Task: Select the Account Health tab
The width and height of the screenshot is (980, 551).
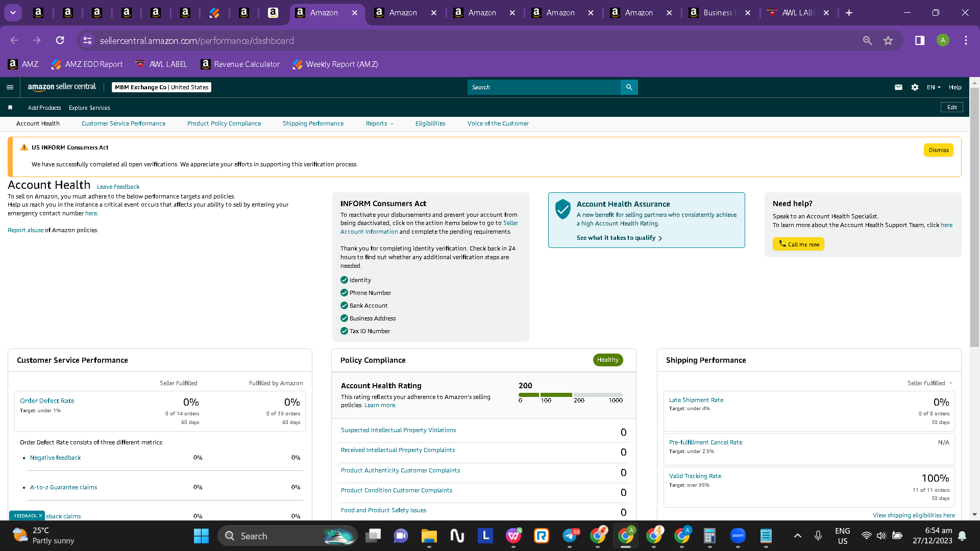Action: 38,123
